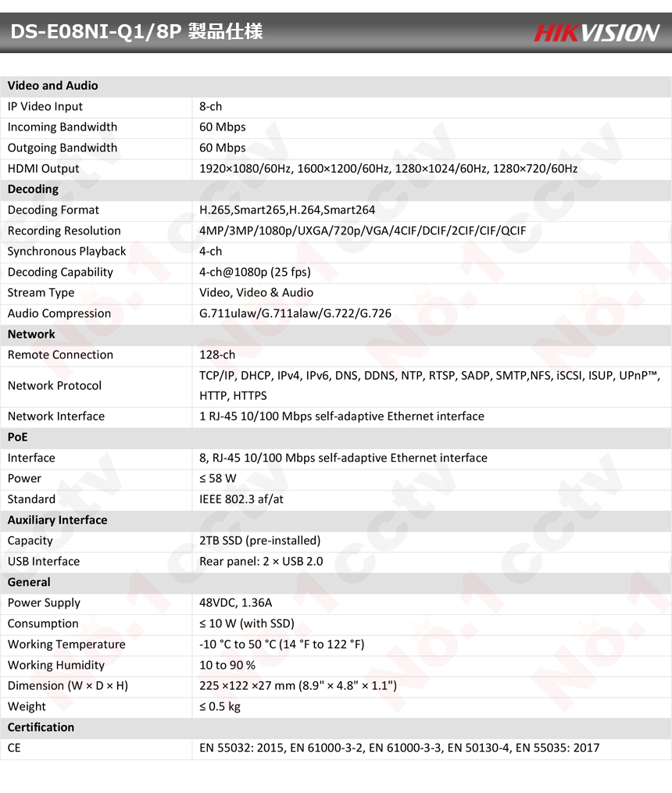Select the 'Recording Resolution' label

pyautogui.click(x=64, y=230)
